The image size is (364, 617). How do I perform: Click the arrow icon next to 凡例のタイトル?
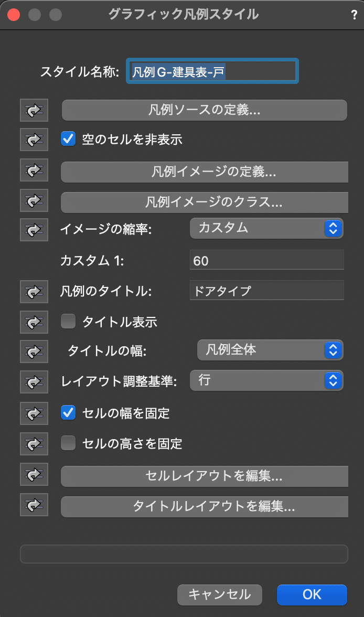point(34,292)
